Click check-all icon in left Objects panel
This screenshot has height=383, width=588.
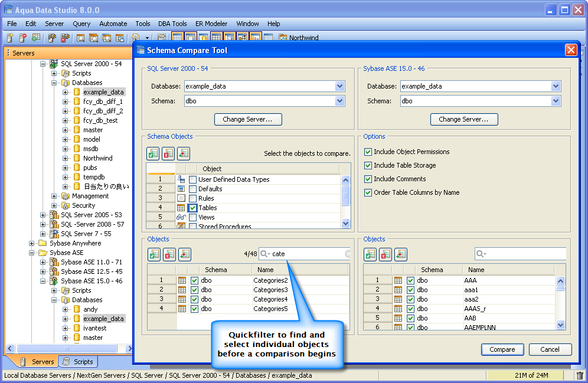pos(154,254)
